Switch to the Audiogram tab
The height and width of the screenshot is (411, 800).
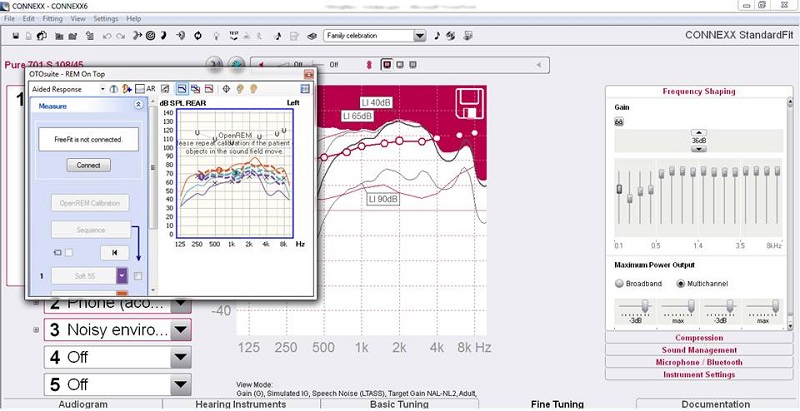coord(83,404)
